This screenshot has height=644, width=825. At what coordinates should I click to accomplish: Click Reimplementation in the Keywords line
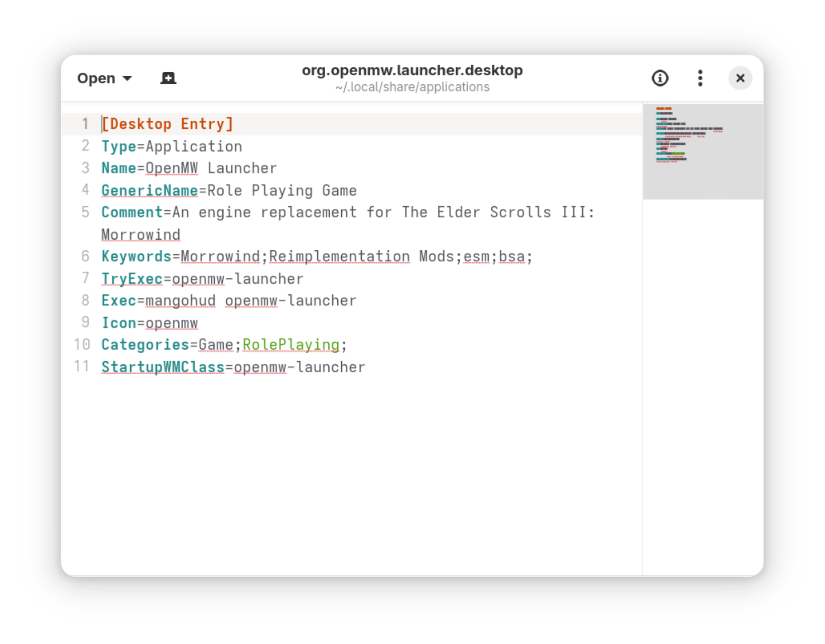click(x=339, y=257)
